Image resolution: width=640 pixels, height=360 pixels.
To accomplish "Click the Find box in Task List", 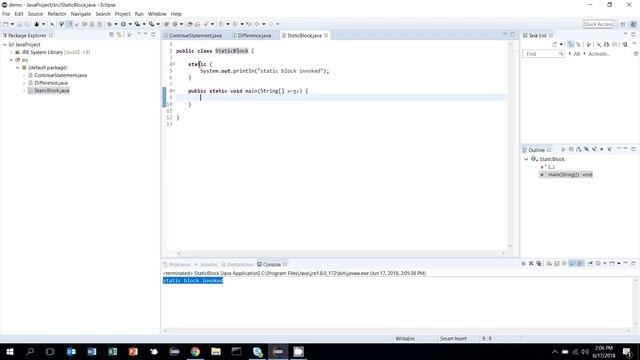I will (544, 54).
